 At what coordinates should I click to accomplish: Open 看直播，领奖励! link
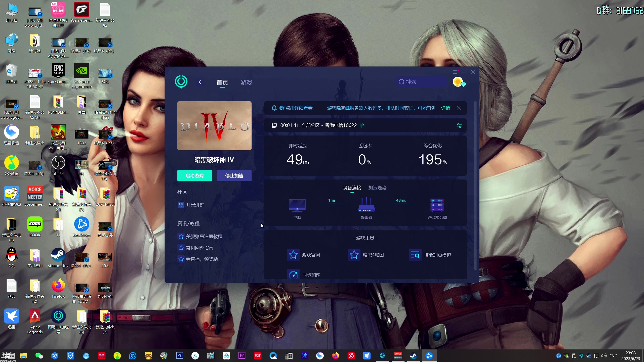[x=199, y=259]
